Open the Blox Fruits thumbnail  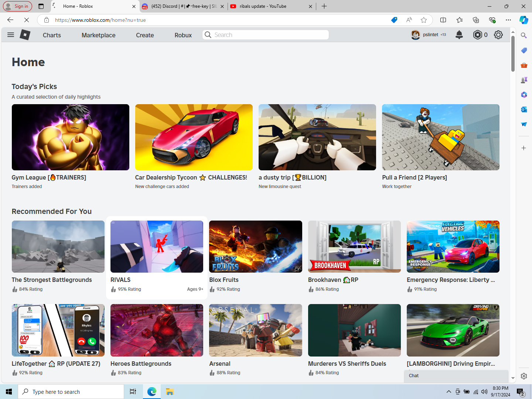coord(256,246)
